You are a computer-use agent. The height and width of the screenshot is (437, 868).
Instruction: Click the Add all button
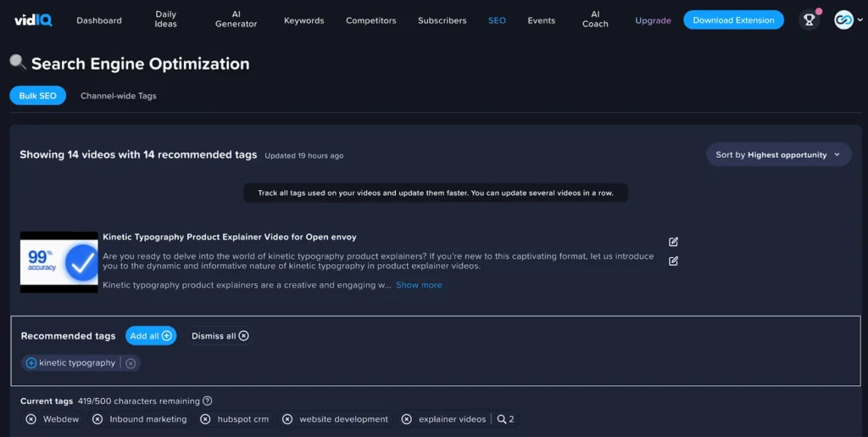(x=151, y=336)
